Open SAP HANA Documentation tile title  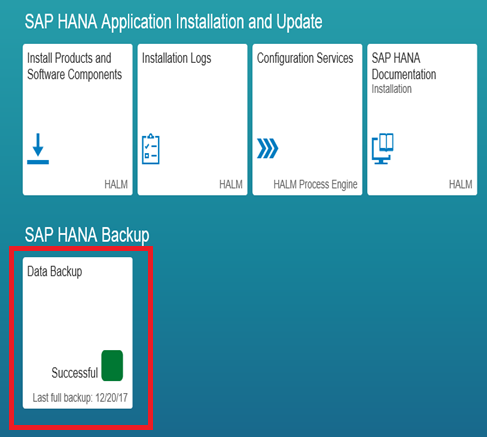(404, 66)
